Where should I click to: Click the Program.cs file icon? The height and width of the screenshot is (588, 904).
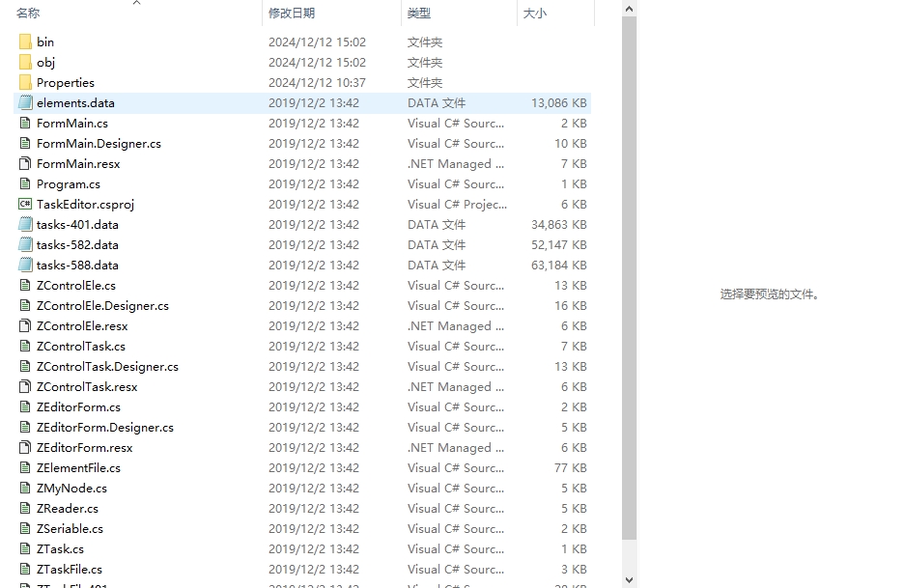tap(25, 183)
